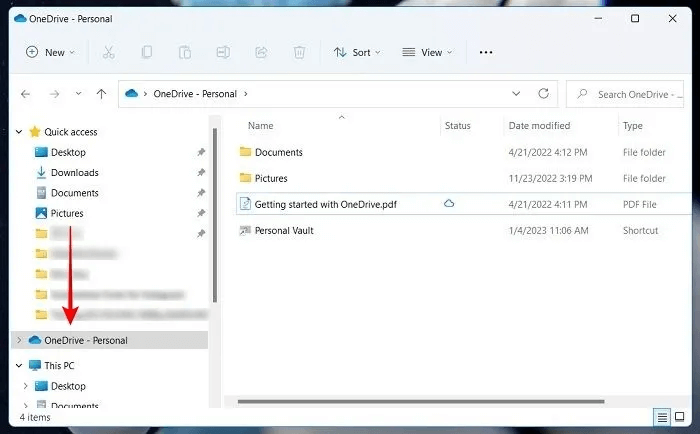Unpin Desktop using its pin icon

[201, 152]
